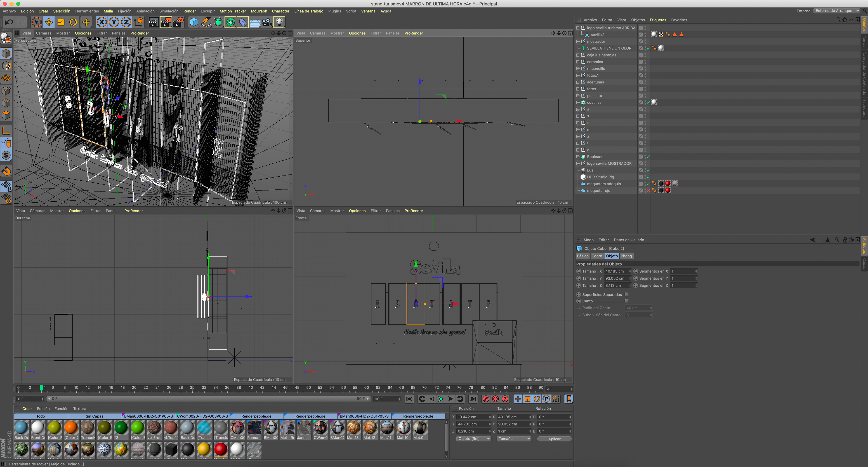
Task: Add a light object from the bulb icon
Action: (x=279, y=22)
